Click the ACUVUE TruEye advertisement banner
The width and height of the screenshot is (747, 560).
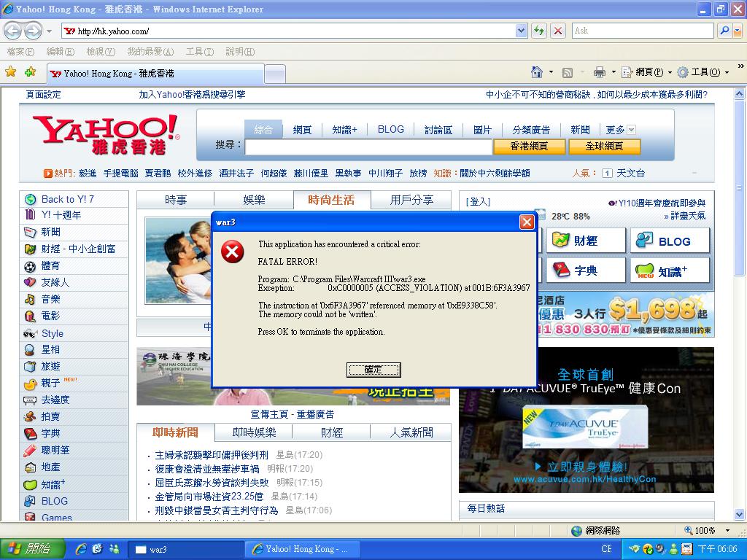586,420
